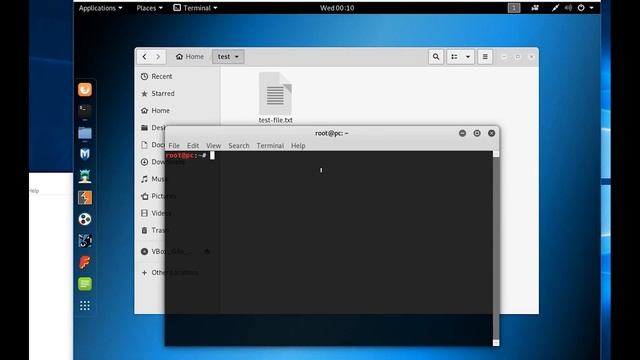
Task: Open Places menu in top bar
Action: click(149, 8)
